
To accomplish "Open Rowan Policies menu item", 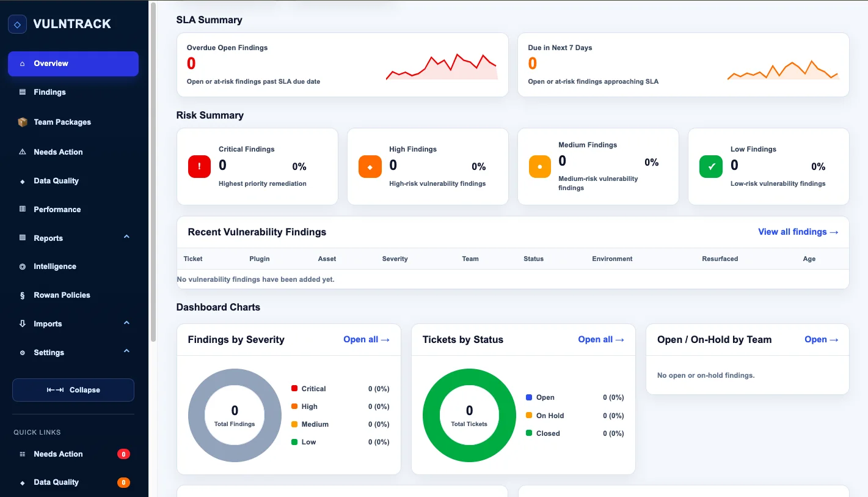I will (73, 295).
